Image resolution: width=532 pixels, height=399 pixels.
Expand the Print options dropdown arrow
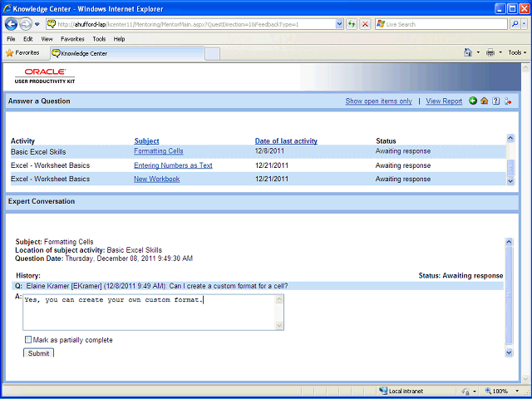coord(500,52)
